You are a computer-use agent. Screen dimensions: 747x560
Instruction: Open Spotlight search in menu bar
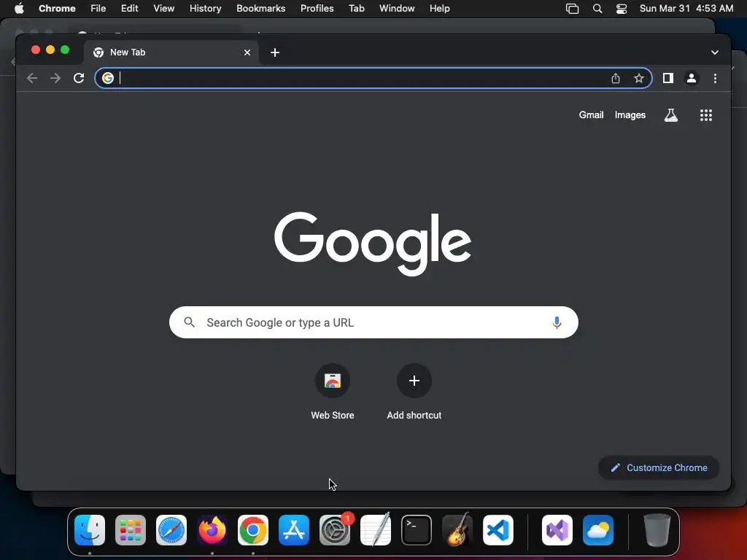point(597,9)
